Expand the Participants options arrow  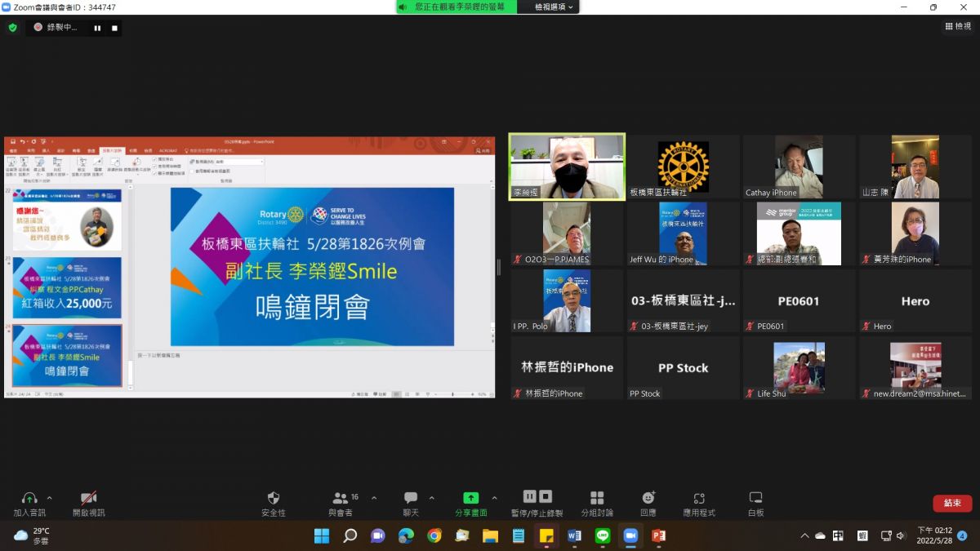tap(374, 497)
